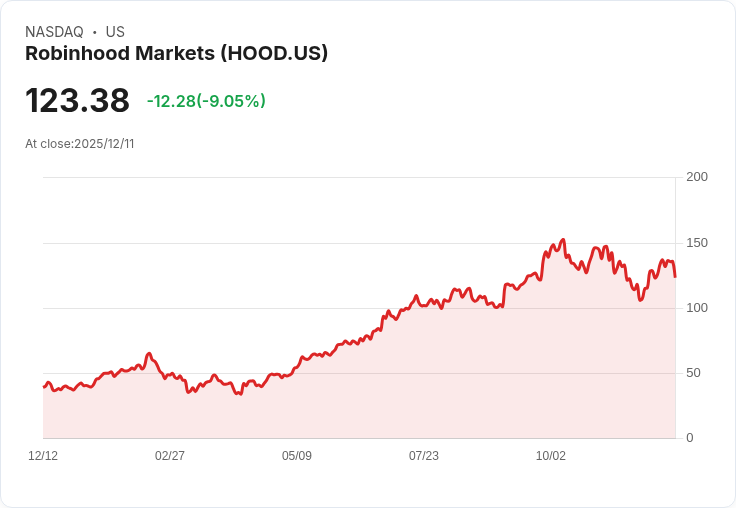Click the 02/27 date marker
The height and width of the screenshot is (508, 736).
pyautogui.click(x=170, y=456)
